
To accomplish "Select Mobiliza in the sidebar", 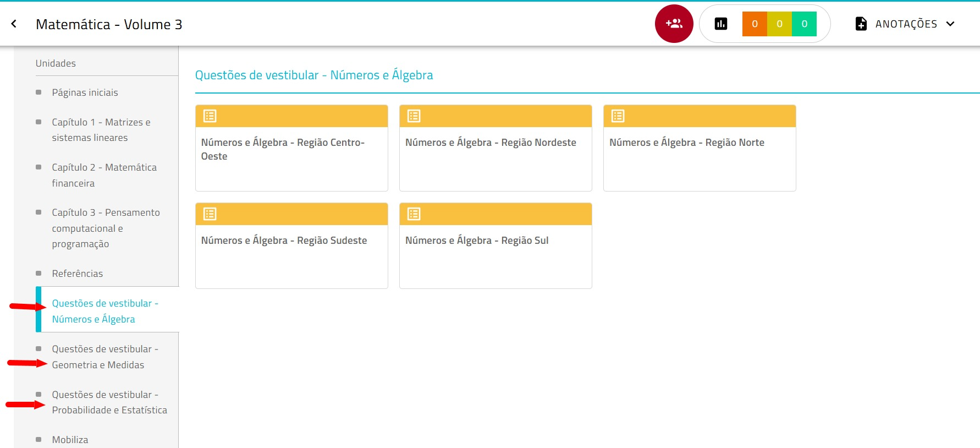I will tap(70, 440).
